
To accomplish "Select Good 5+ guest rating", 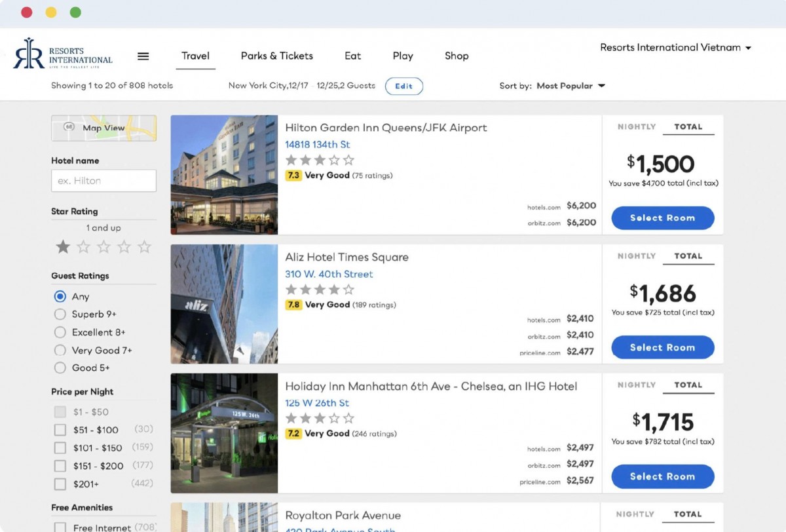I will click(60, 368).
